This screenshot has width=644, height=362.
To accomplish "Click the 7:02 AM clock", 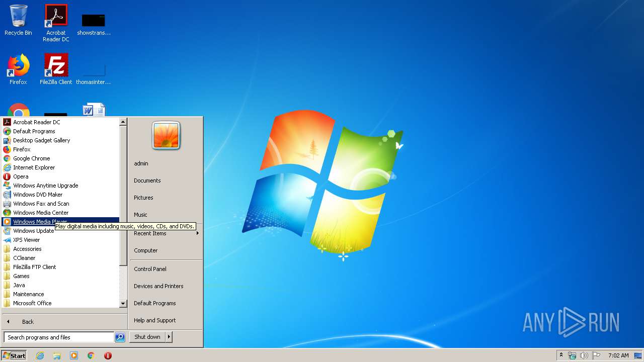I will (x=618, y=355).
